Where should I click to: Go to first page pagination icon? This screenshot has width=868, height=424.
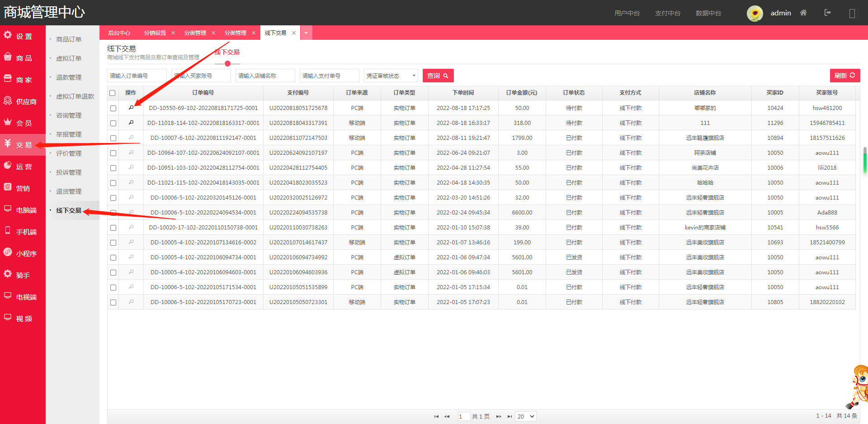pyautogui.click(x=436, y=416)
